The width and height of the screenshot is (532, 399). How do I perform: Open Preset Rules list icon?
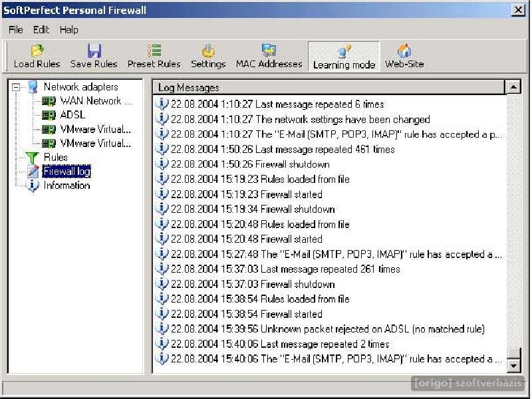pyautogui.click(x=154, y=51)
